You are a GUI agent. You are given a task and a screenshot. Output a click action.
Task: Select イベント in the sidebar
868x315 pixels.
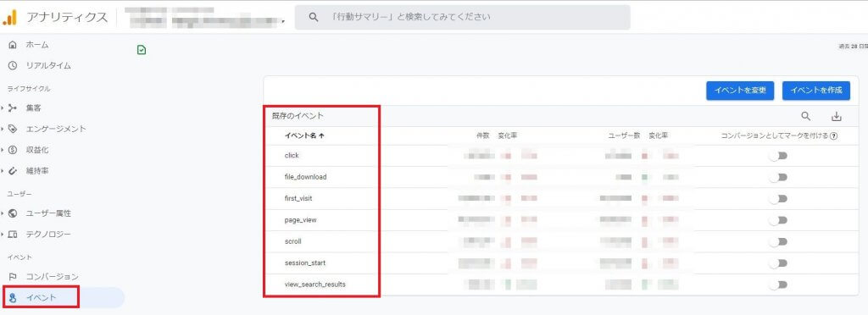click(41, 298)
